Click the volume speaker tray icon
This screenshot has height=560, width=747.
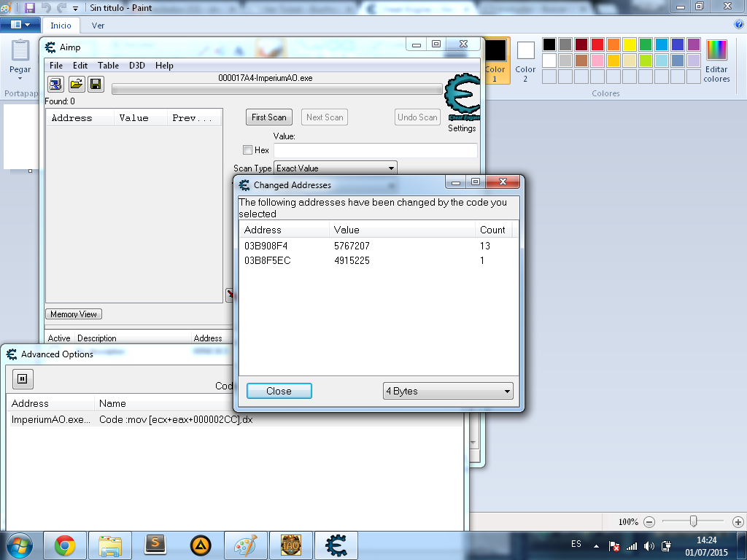click(x=649, y=545)
